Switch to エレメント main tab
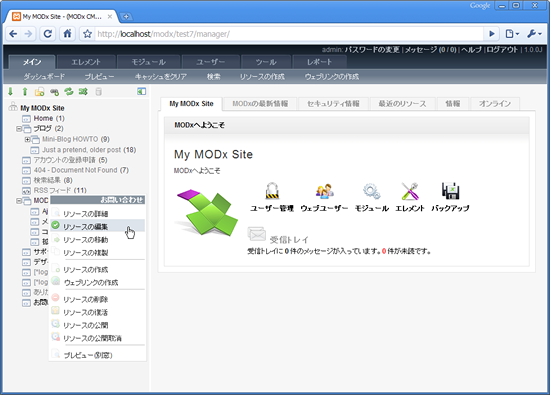 click(x=86, y=62)
